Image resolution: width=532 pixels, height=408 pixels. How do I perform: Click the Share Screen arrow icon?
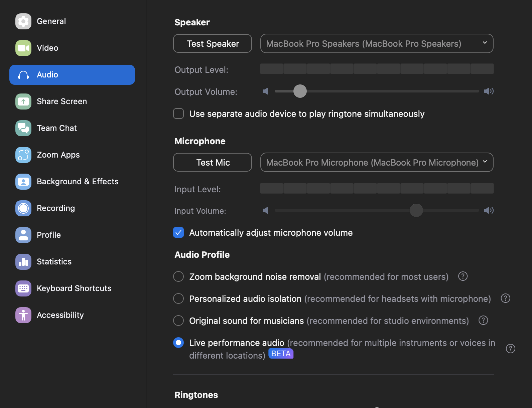point(23,101)
